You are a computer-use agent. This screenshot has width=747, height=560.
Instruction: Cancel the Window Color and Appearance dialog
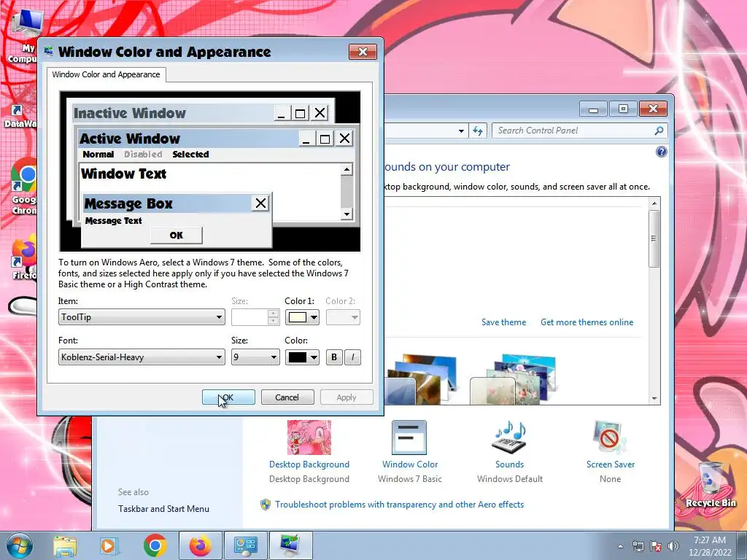287,397
